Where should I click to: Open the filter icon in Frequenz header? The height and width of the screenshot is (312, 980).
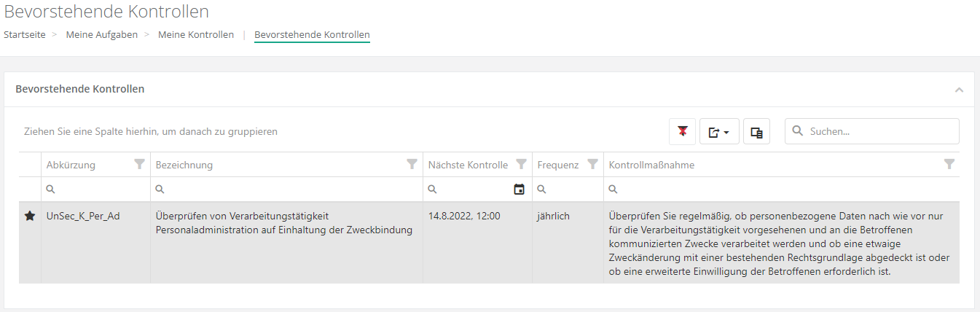point(592,165)
